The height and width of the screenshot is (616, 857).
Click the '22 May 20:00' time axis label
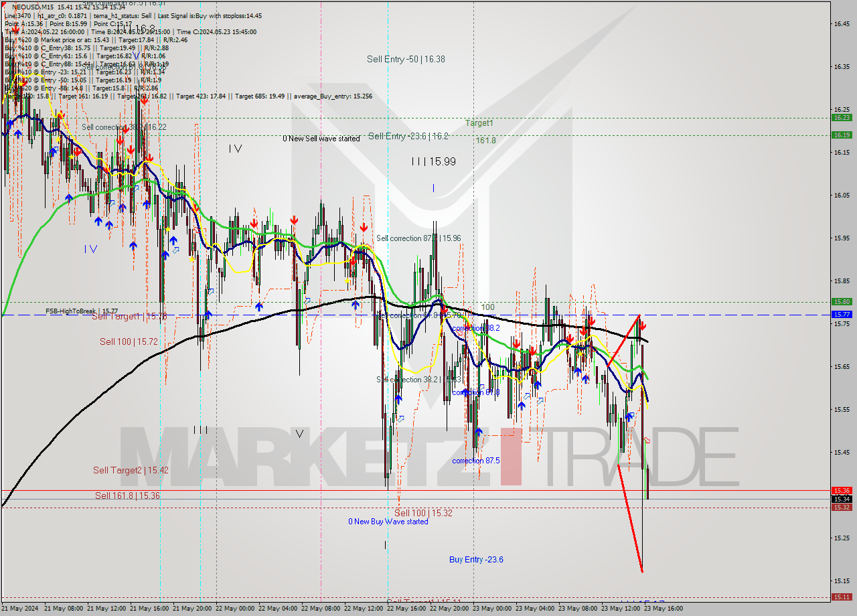pos(451,609)
